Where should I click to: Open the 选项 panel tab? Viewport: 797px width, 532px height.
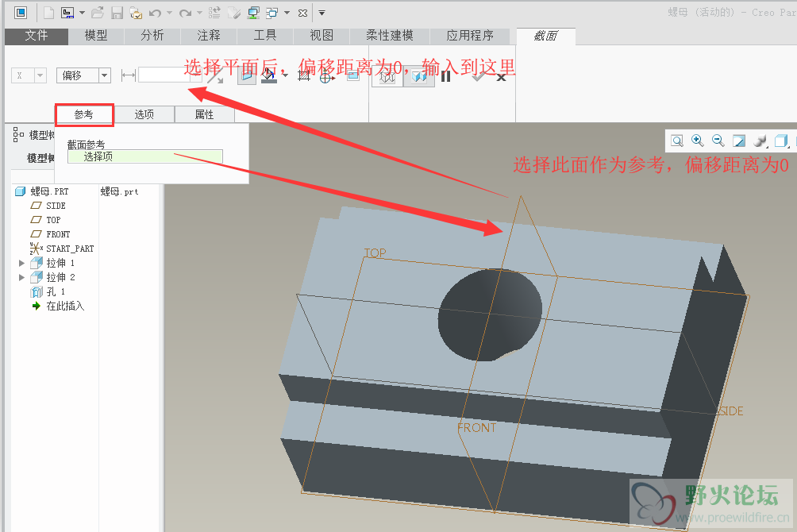tap(144, 114)
